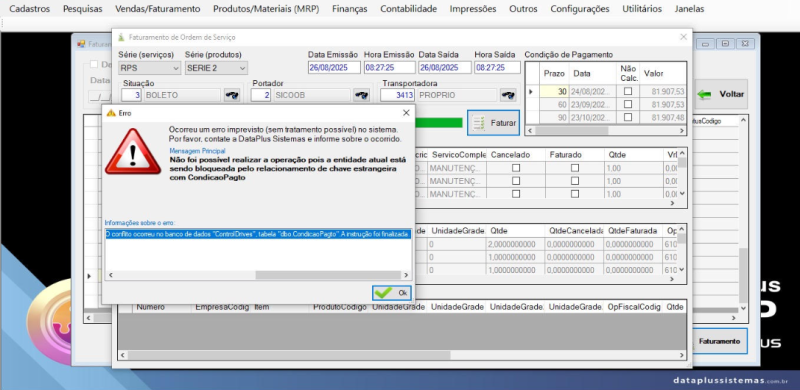Open the Vendas/Faturamento menu

(x=158, y=9)
